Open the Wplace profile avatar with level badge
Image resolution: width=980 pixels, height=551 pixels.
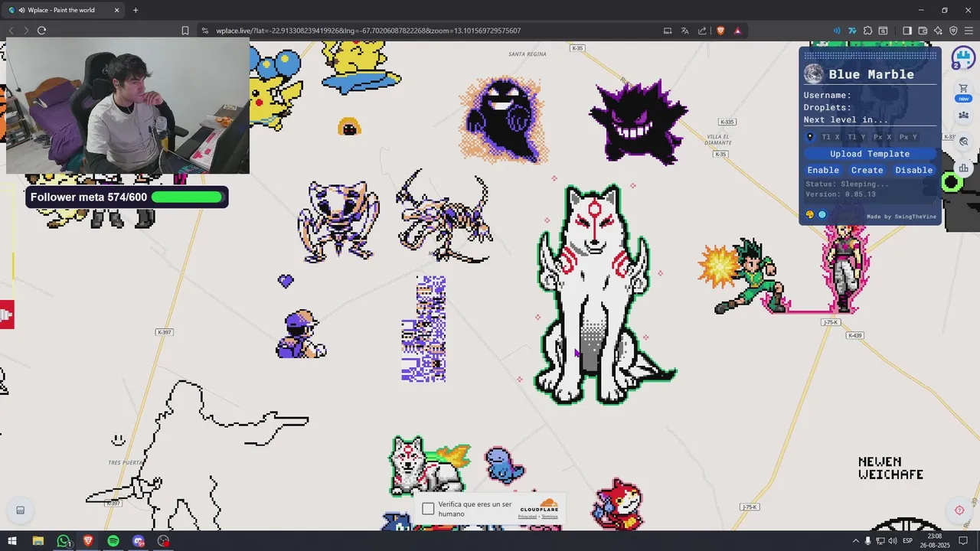click(x=962, y=57)
